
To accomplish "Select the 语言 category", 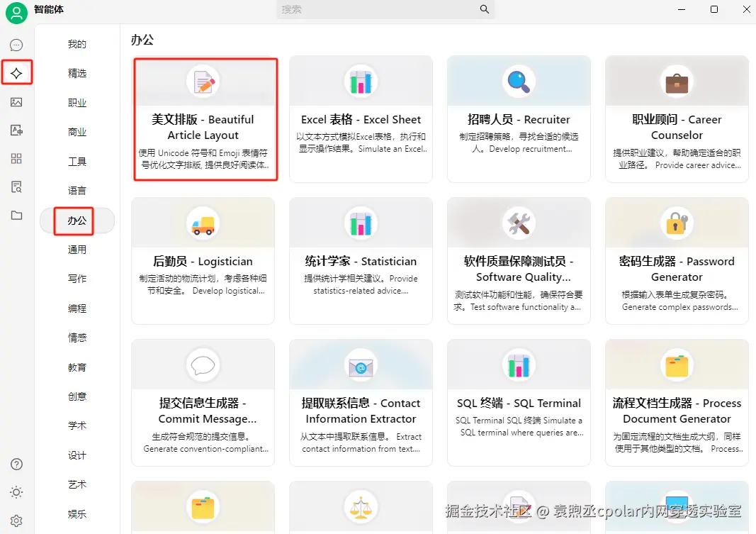I will (77, 191).
